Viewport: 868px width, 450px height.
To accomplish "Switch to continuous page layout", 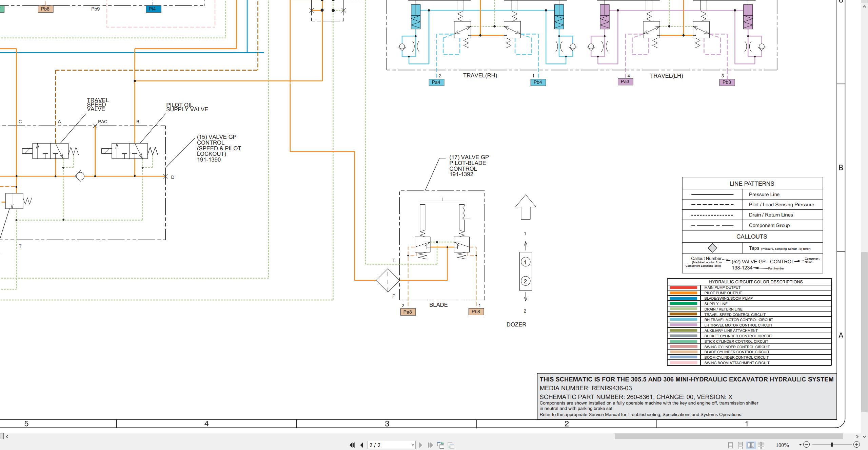I will [x=741, y=445].
